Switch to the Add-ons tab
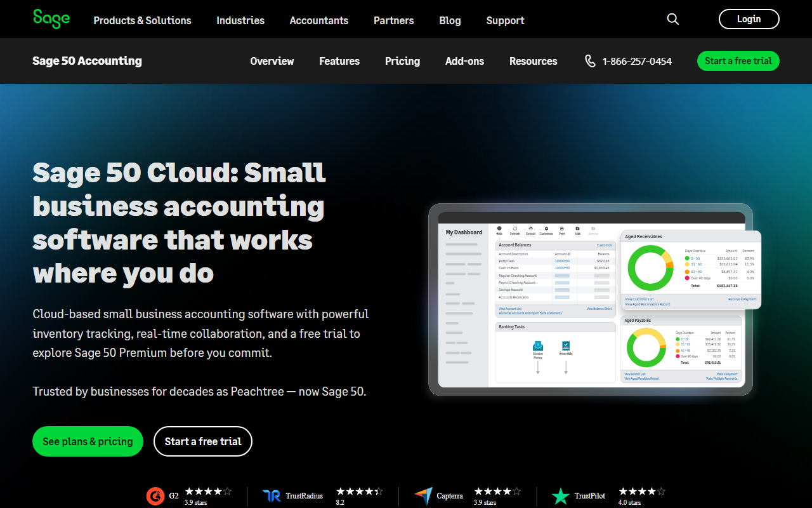Image resolution: width=812 pixels, height=508 pixels. 464,61
